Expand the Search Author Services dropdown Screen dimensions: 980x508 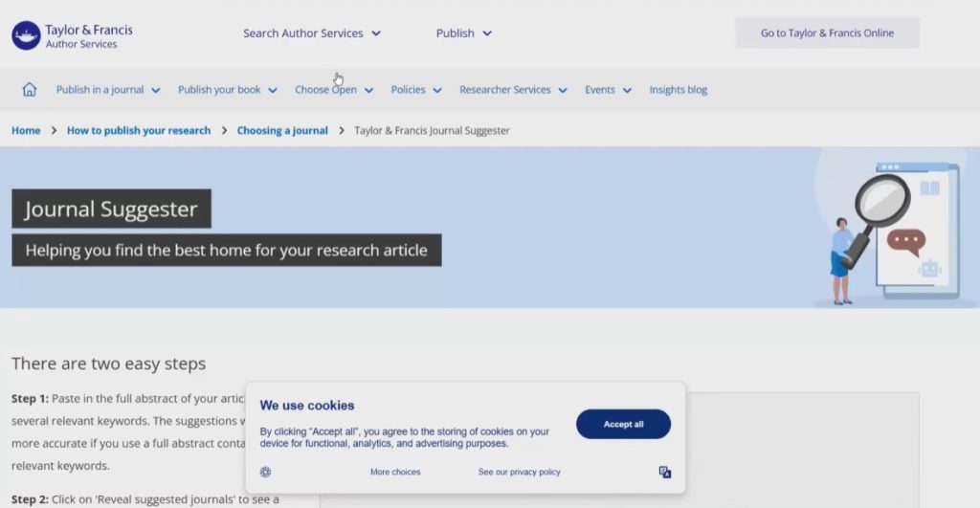point(311,33)
